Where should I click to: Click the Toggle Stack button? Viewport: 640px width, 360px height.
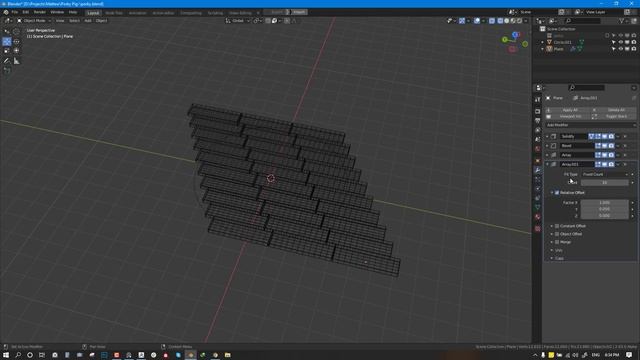[614, 116]
